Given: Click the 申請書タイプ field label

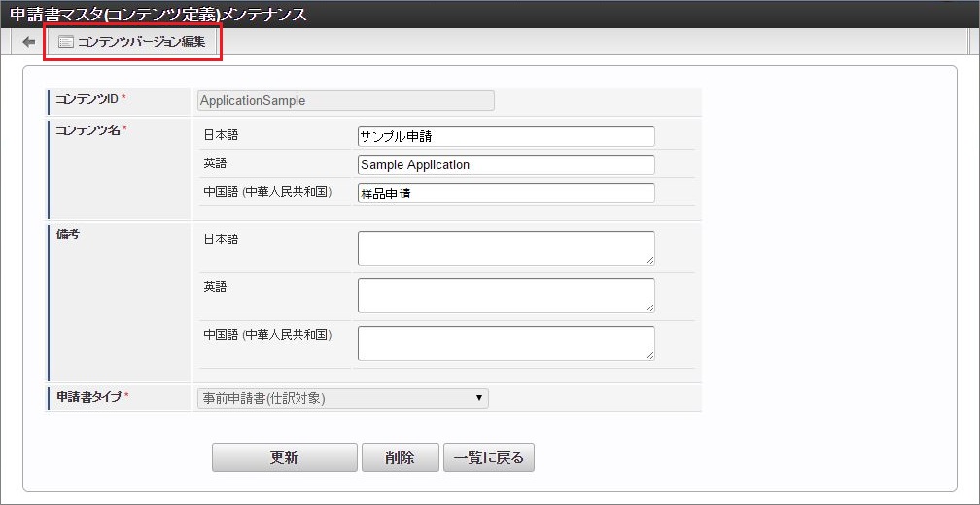Looking at the screenshot, I should pyautogui.click(x=88, y=397).
